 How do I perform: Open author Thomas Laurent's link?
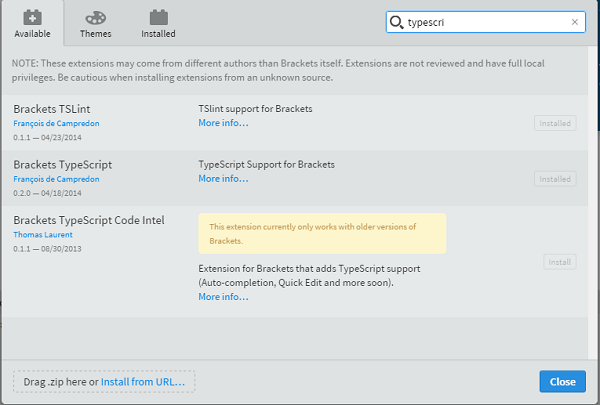(x=43, y=234)
